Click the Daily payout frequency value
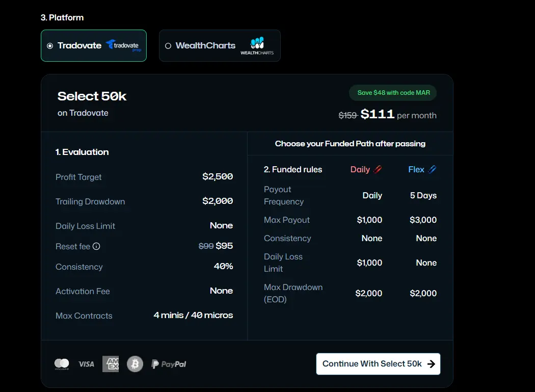The width and height of the screenshot is (535, 392). (372, 195)
